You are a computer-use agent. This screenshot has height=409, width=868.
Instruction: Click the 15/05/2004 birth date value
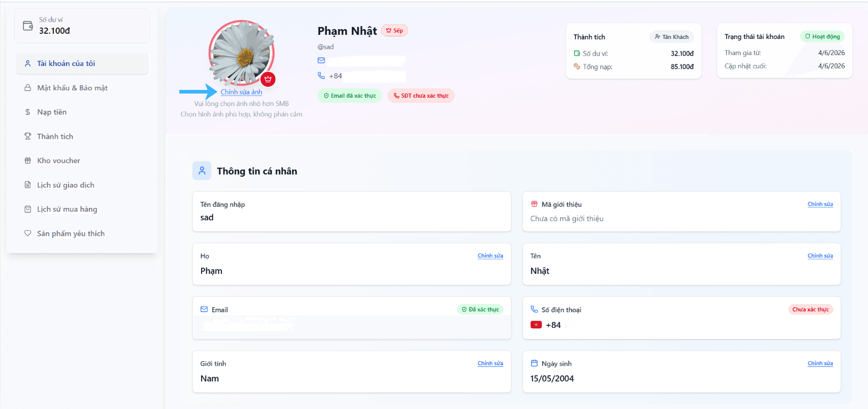(552, 378)
